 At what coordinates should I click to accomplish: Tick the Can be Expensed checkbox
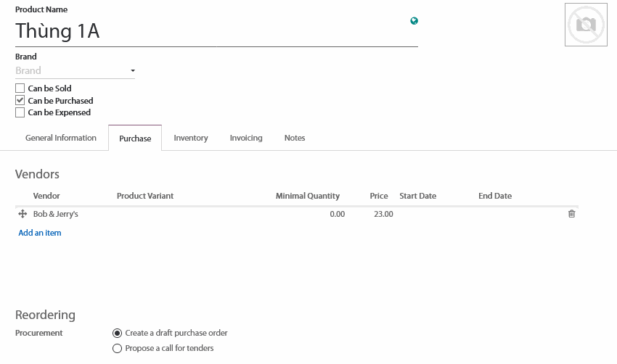click(x=20, y=112)
